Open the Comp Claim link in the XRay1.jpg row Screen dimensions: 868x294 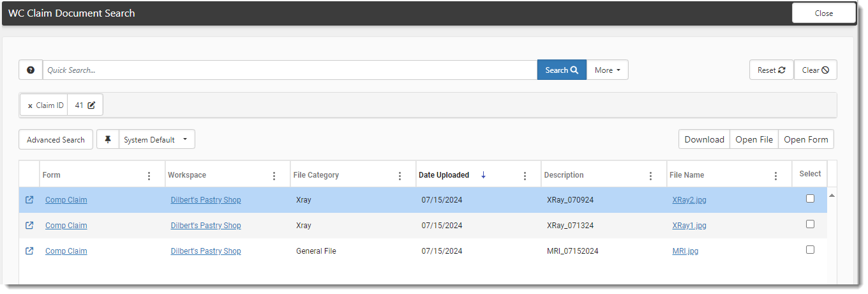66,226
